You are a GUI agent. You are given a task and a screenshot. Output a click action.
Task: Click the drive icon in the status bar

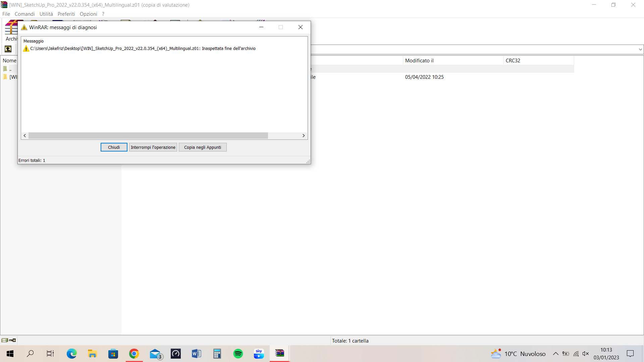coord(5,340)
